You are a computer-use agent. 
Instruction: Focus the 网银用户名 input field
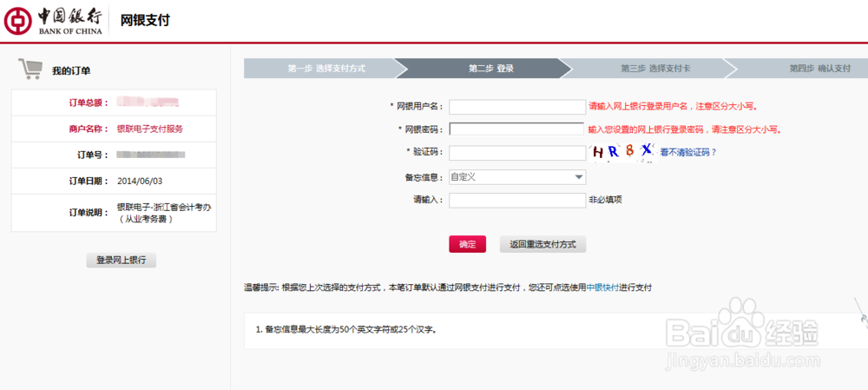click(x=517, y=106)
